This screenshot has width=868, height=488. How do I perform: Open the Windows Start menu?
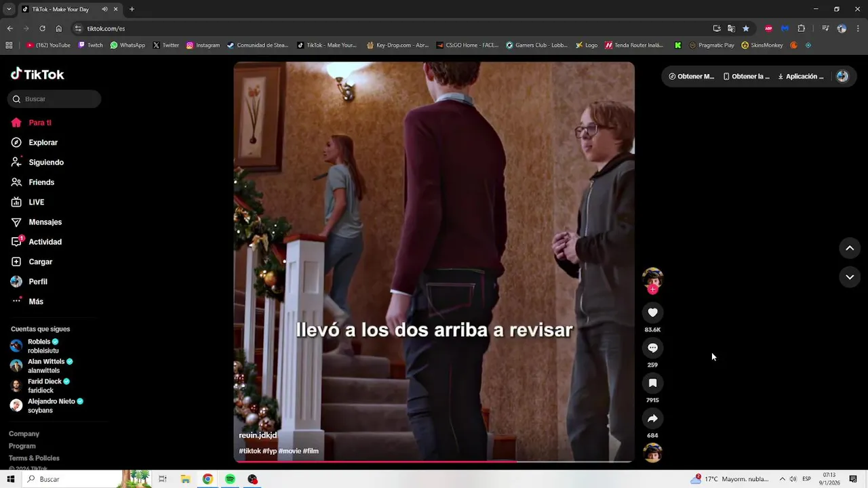pos(10,479)
